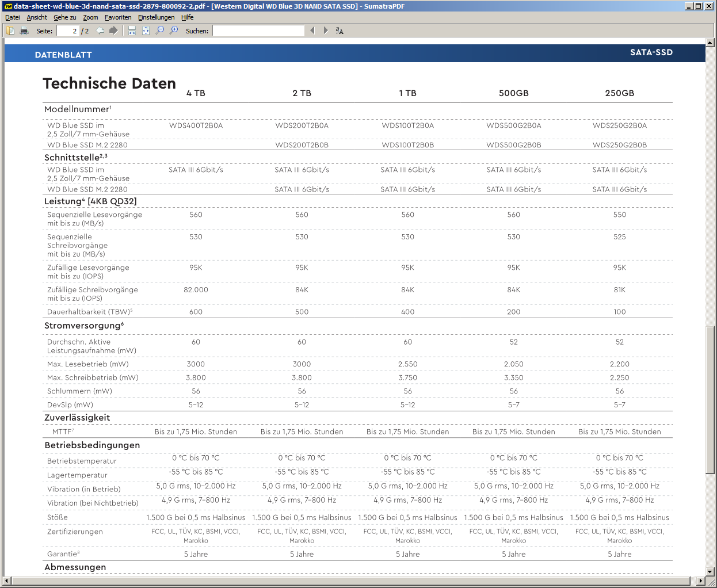The height and width of the screenshot is (588, 717).
Task: Click the vertical scrollbar down arrow
Action: coord(710,572)
